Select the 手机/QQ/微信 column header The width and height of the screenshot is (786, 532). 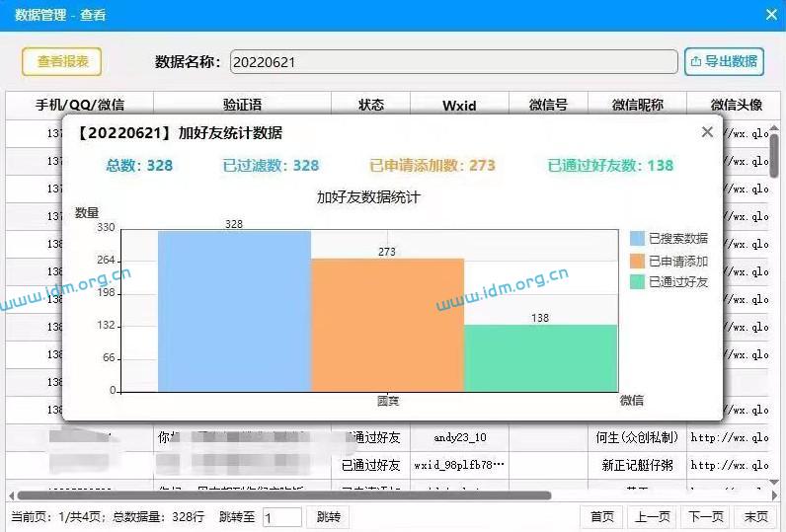tap(80, 105)
